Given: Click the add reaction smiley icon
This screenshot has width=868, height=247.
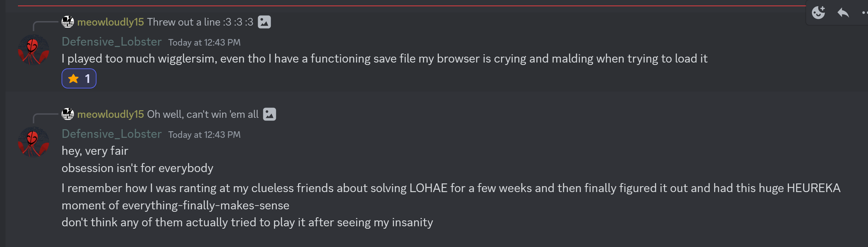Looking at the screenshot, I should pyautogui.click(x=818, y=13).
